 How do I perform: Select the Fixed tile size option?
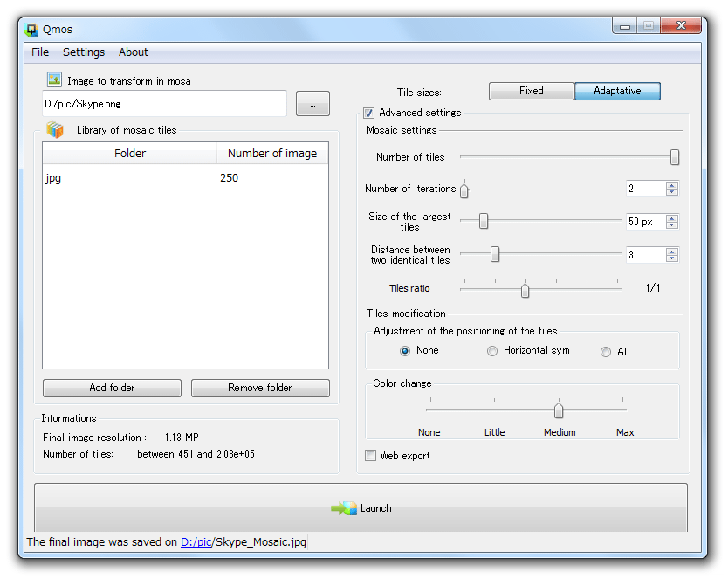531,91
